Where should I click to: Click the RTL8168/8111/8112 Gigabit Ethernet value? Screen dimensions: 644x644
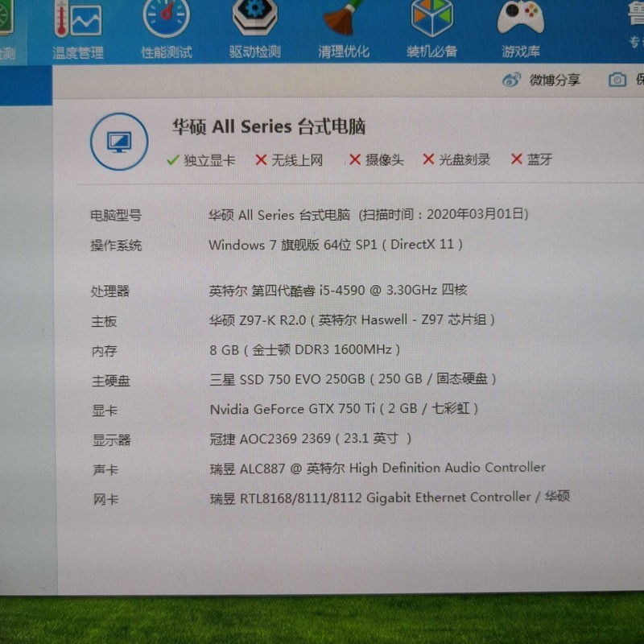[390, 497]
